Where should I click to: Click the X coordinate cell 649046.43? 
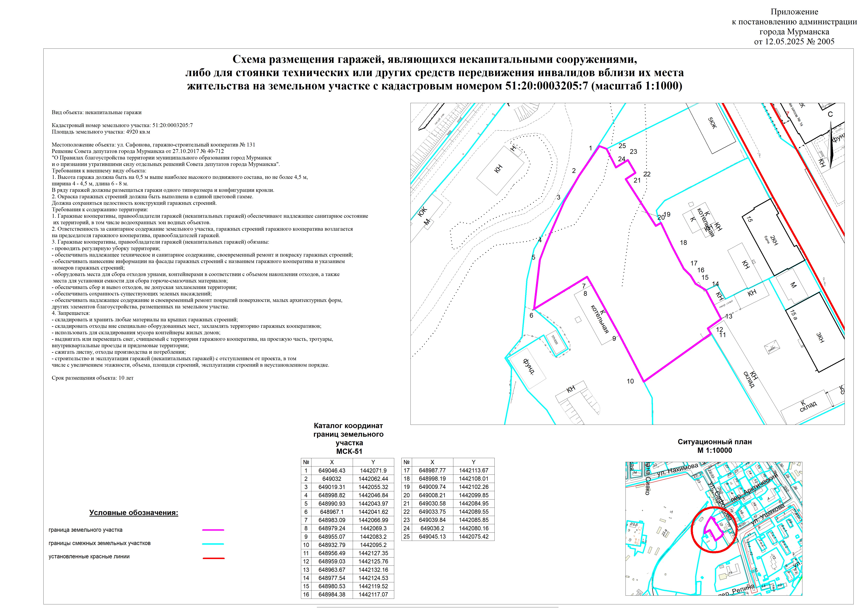332,471
